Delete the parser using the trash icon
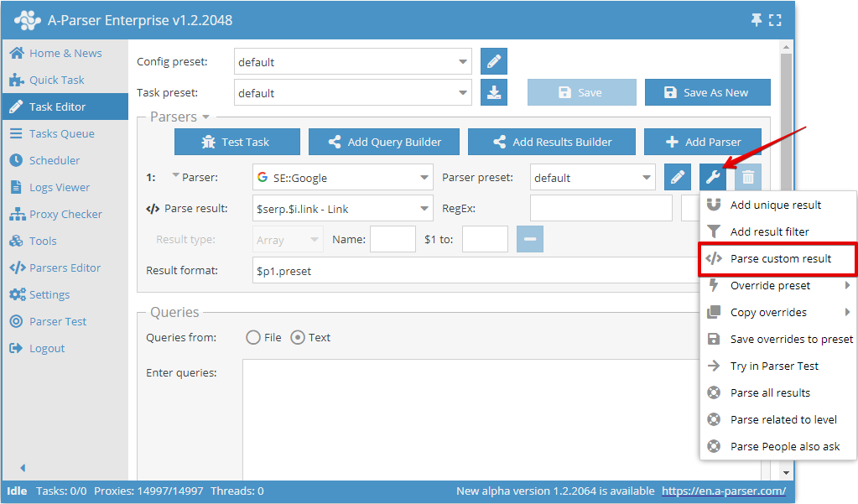 (747, 177)
